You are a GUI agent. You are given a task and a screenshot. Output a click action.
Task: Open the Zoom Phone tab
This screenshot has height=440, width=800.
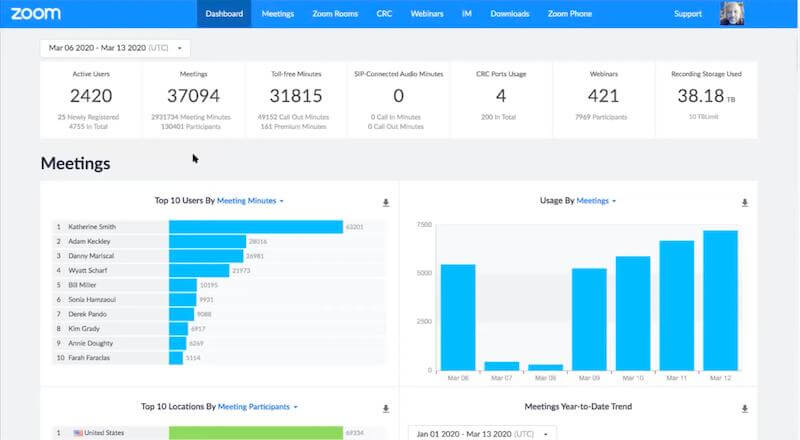(x=570, y=14)
